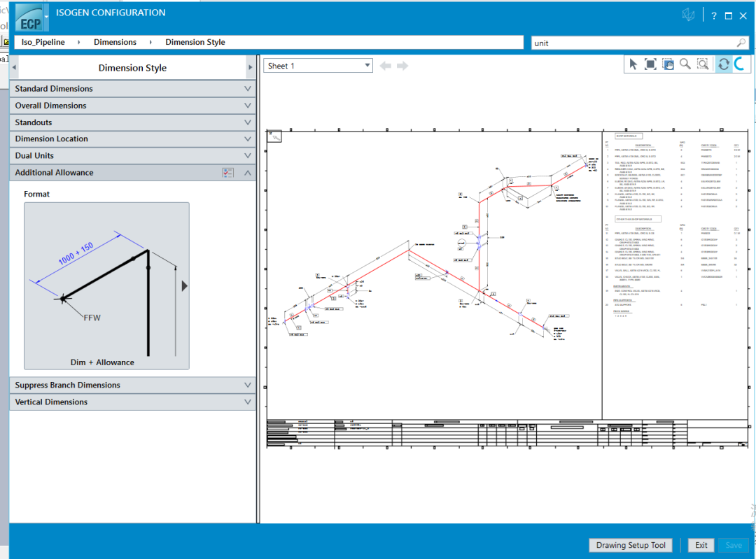
Task: Click the drawing title block area
Action: tap(507, 434)
